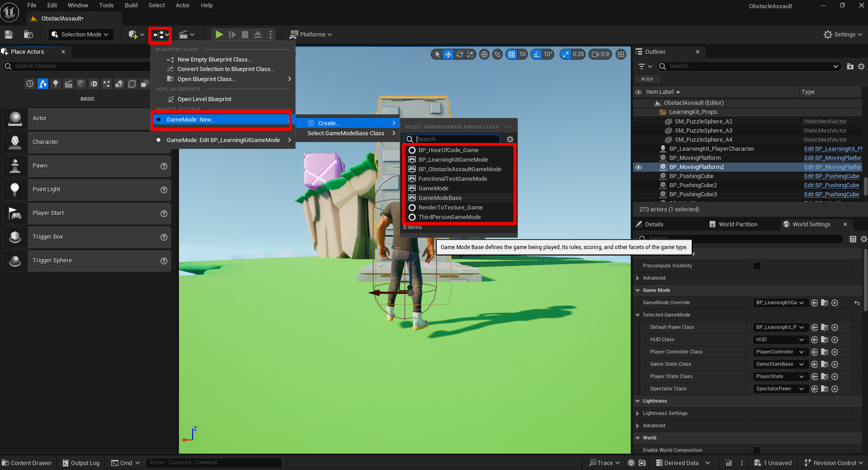Enable World Composition checkbox
Viewport: 868px width, 470px height.
[757, 450]
